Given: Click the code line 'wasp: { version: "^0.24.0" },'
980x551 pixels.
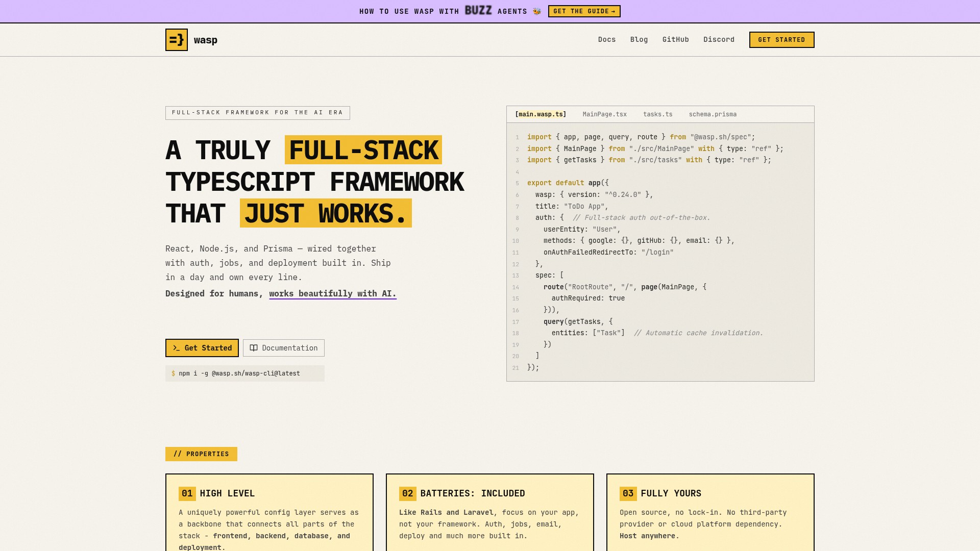Looking at the screenshot, I should 595,195.
